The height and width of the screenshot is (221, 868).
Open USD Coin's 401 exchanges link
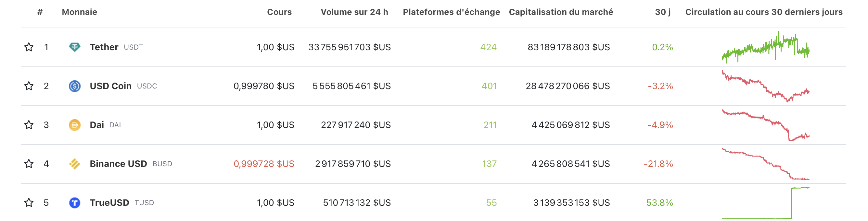coord(489,86)
